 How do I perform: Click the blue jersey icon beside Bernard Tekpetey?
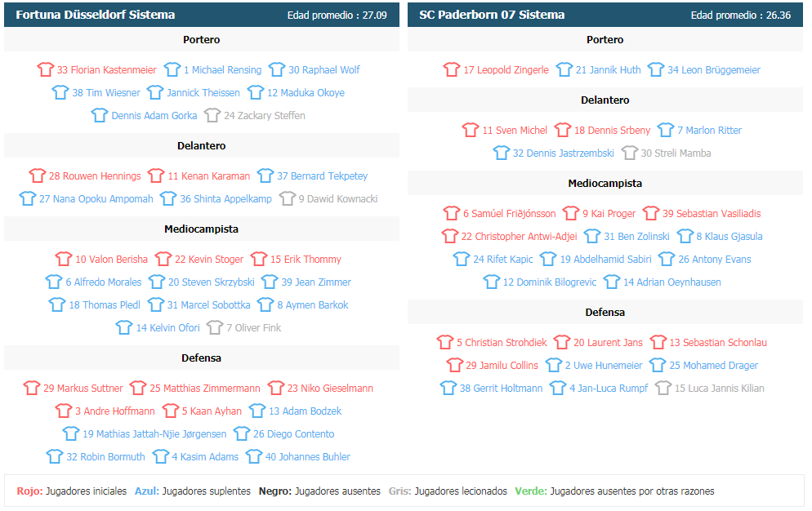point(265,176)
